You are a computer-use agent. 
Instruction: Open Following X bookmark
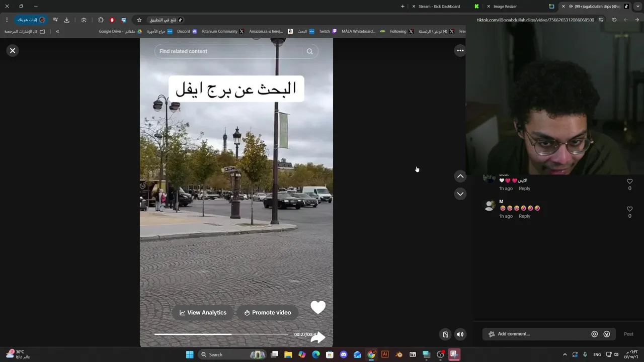(x=401, y=31)
